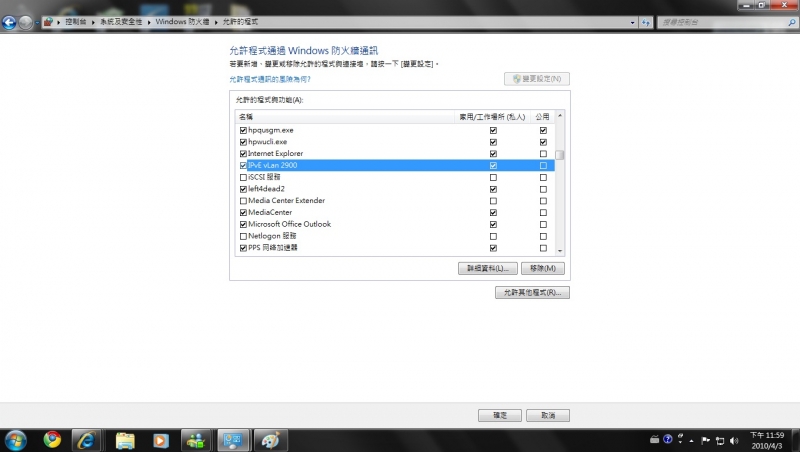The height and width of the screenshot is (452, 800).
Task: Open the Windows Start orb
Action: tap(15, 440)
